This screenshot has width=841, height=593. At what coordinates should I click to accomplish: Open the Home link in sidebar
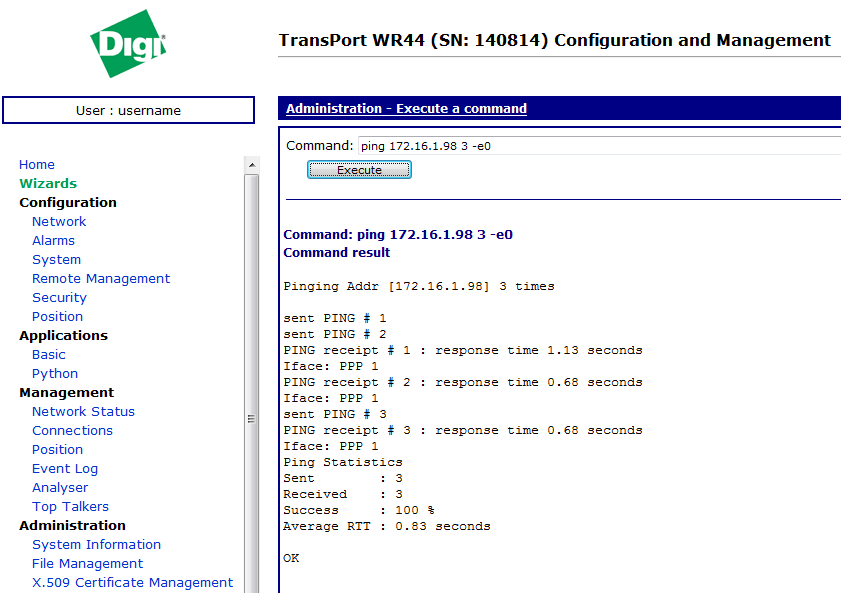[x=37, y=165]
